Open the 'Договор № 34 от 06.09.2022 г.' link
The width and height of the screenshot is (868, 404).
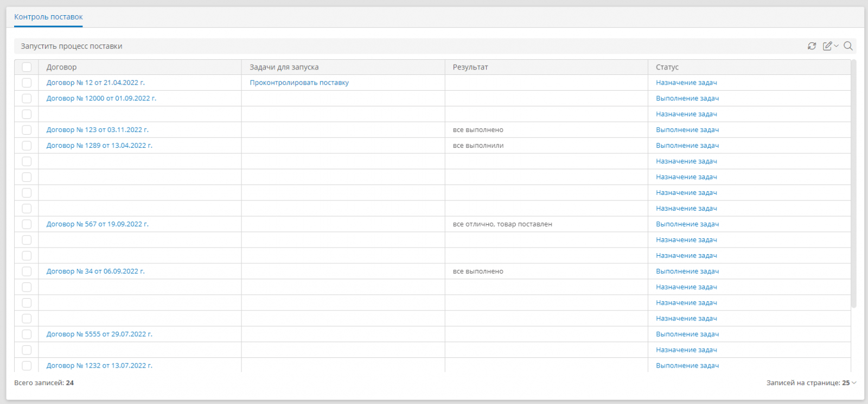pos(95,272)
